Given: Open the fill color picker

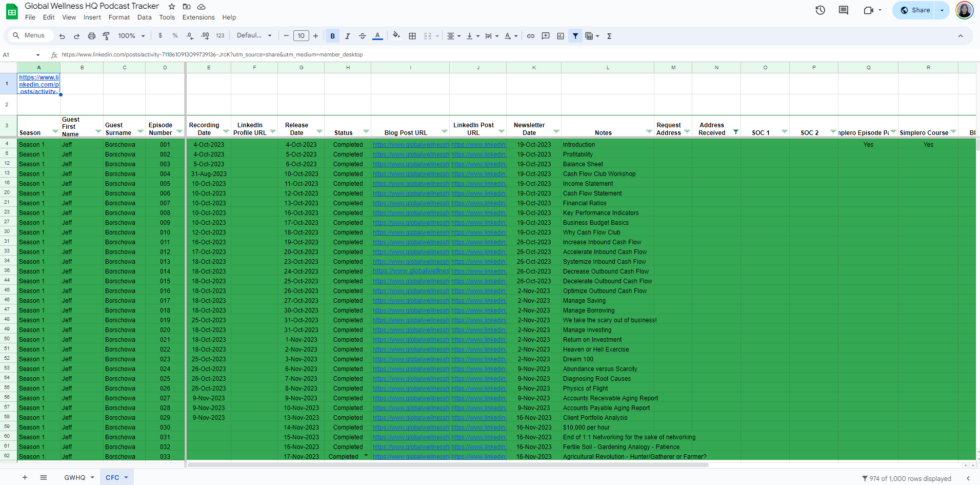Looking at the screenshot, I should (x=396, y=36).
